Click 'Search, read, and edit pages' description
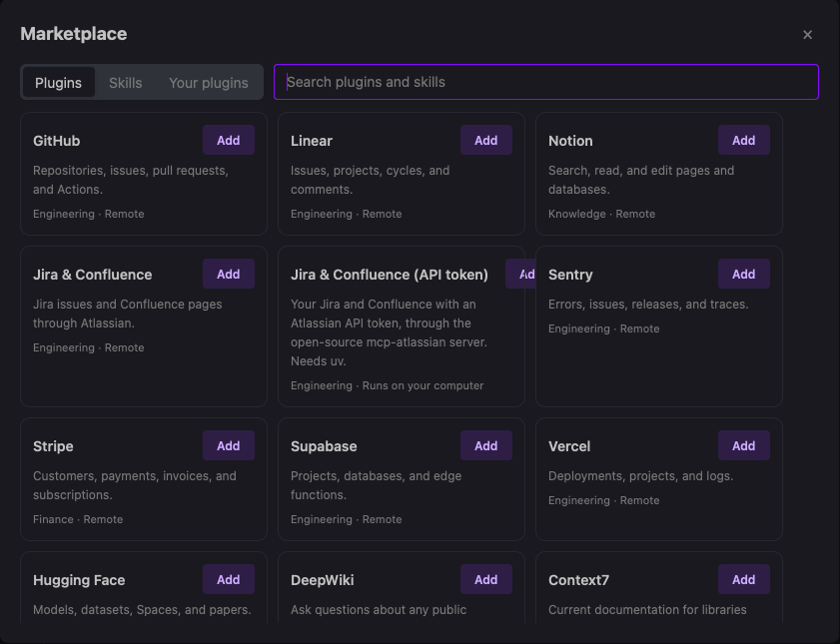Image resolution: width=840 pixels, height=644 pixels. 640,180
